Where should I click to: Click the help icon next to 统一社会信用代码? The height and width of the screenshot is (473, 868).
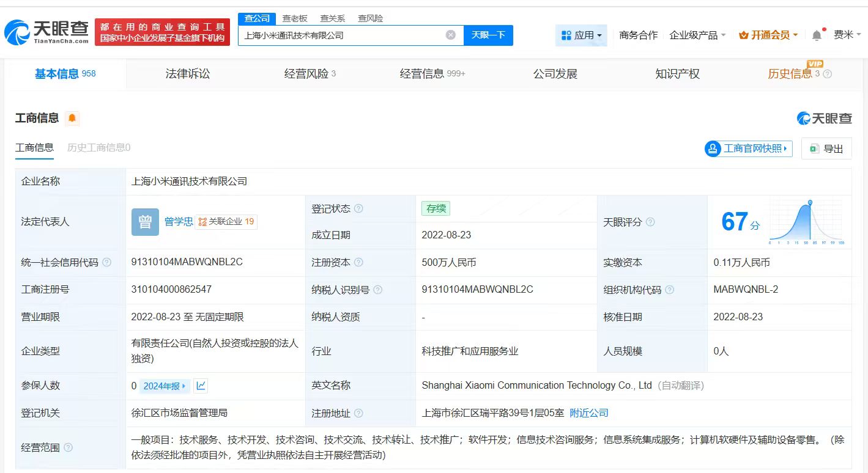107,262
